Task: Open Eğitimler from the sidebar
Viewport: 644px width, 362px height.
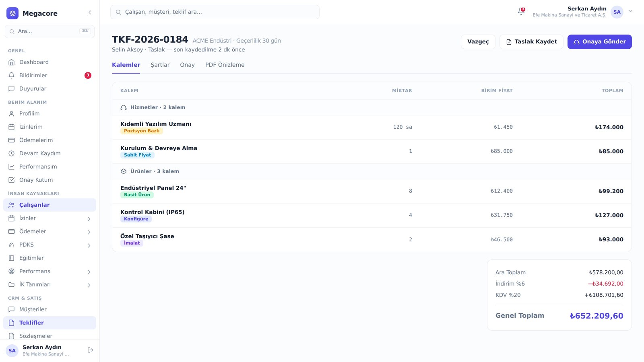Action: coord(50,258)
